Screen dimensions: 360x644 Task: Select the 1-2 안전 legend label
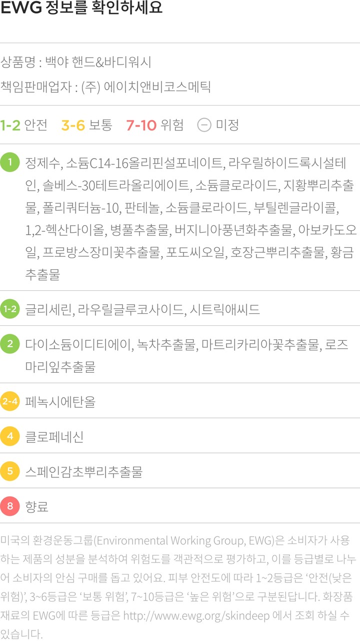[x=23, y=125]
